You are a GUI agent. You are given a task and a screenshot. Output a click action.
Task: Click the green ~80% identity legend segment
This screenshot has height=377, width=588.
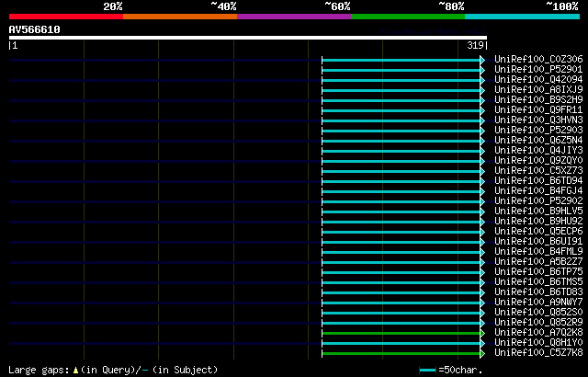point(408,17)
